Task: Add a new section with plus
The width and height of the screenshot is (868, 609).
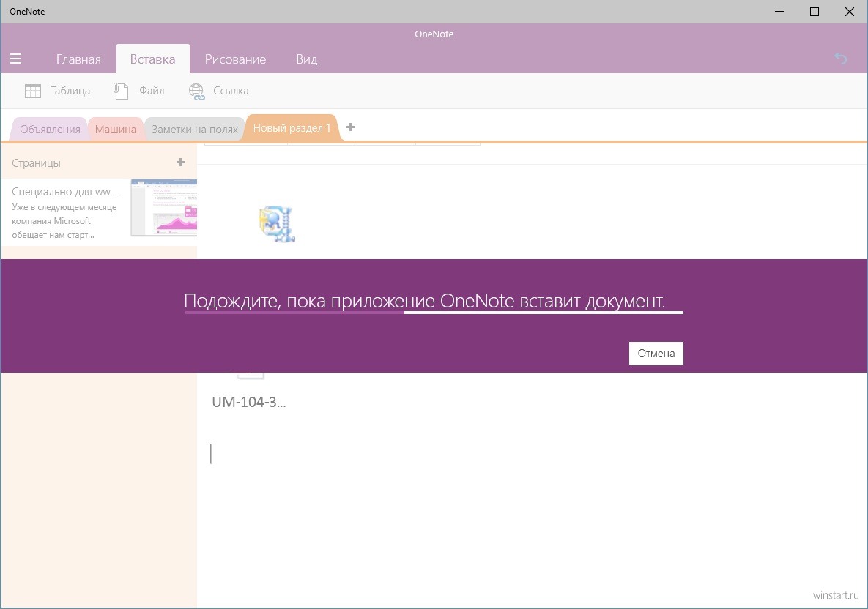Action: click(350, 127)
